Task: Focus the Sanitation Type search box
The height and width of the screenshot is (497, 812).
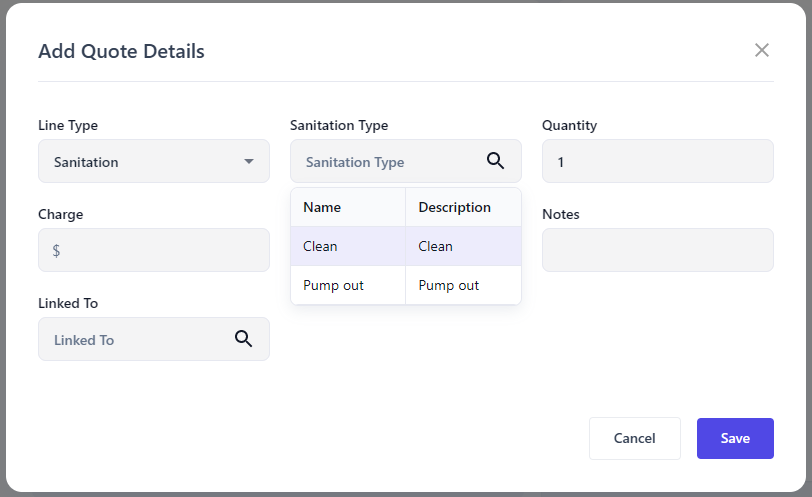Action: [385, 162]
